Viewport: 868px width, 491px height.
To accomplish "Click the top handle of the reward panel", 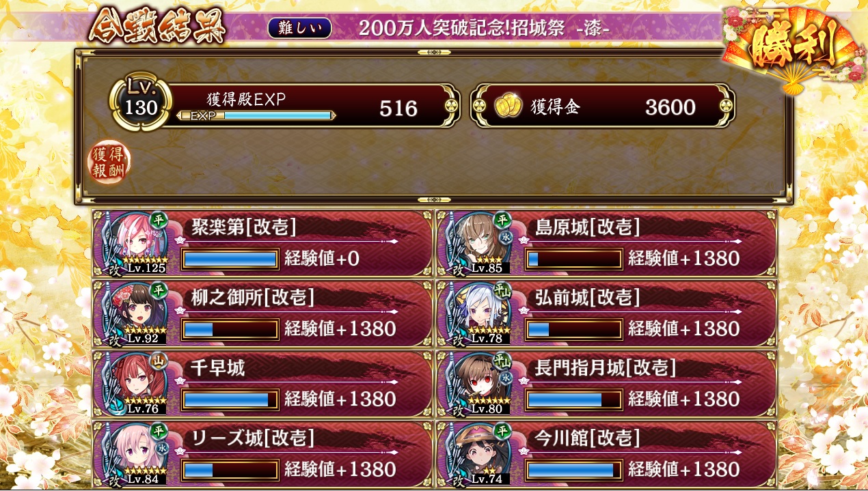I will click(x=433, y=52).
